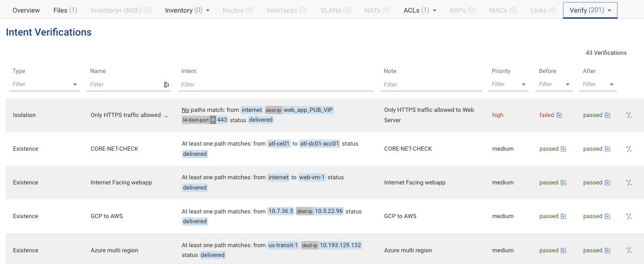Click the web_app_PUB_VIP intent tag
The height and width of the screenshot is (264, 644).
[308, 110]
